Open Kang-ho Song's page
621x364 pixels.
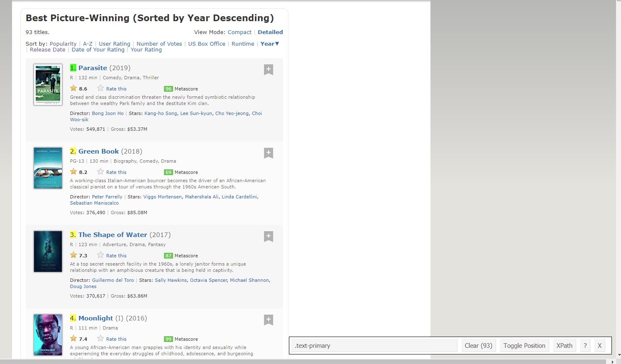point(161,113)
